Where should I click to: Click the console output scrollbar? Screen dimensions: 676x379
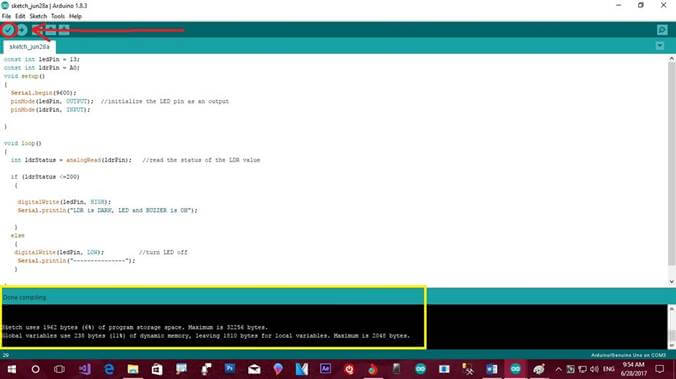tap(672, 327)
